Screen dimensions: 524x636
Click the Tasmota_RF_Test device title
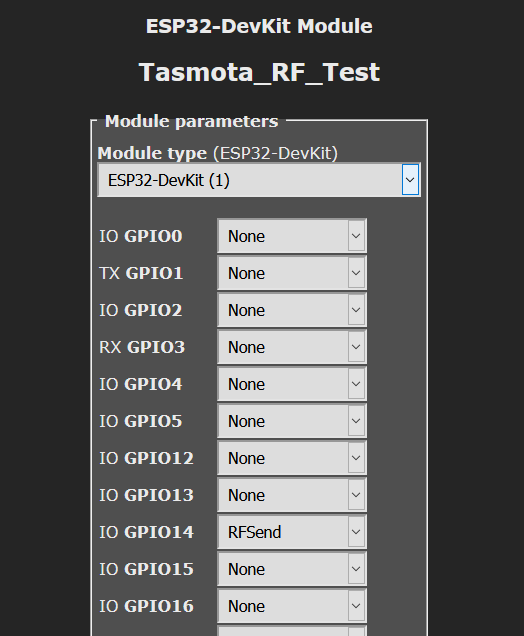(x=259, y=72)
